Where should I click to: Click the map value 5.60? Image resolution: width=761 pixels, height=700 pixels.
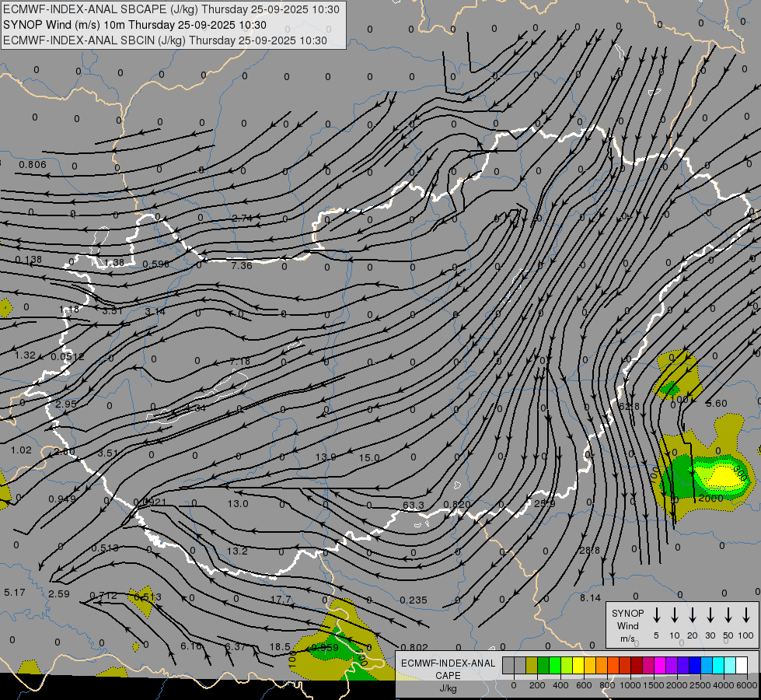[717, 403]
